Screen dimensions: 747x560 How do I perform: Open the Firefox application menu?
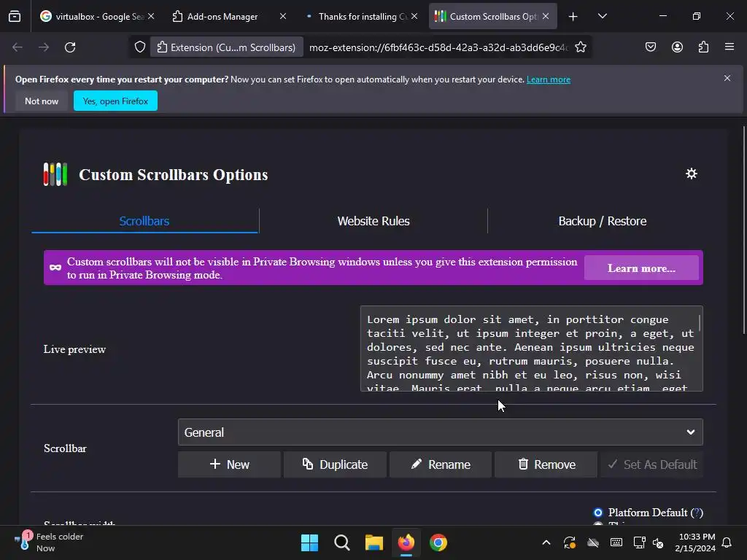[729, 47]
